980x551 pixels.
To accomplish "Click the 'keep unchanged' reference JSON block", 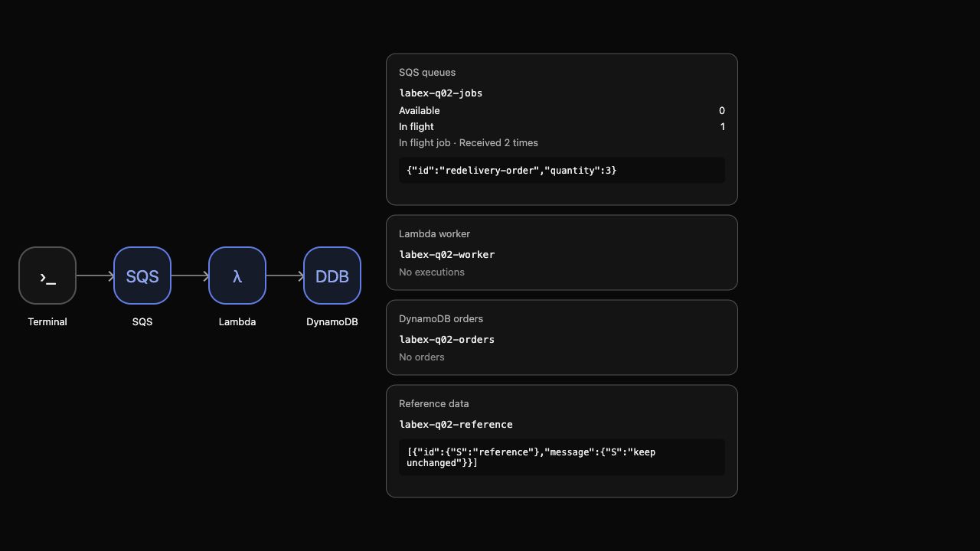I will (562, 458).
